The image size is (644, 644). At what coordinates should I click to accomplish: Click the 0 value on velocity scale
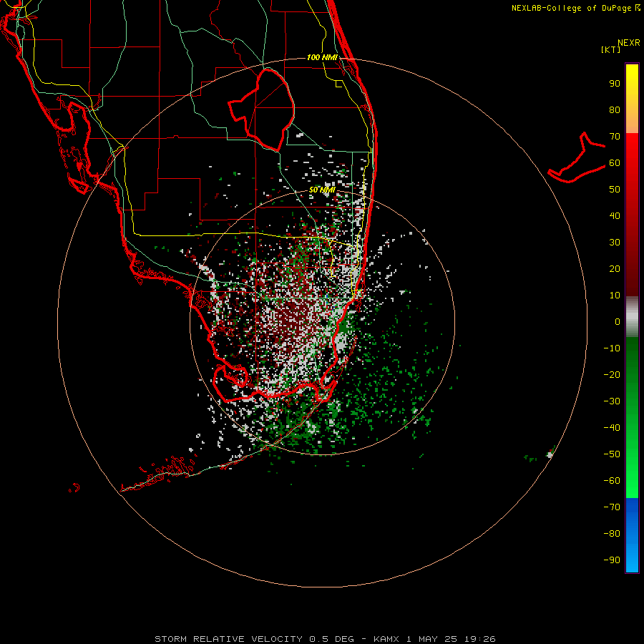(x=618, y=321)
